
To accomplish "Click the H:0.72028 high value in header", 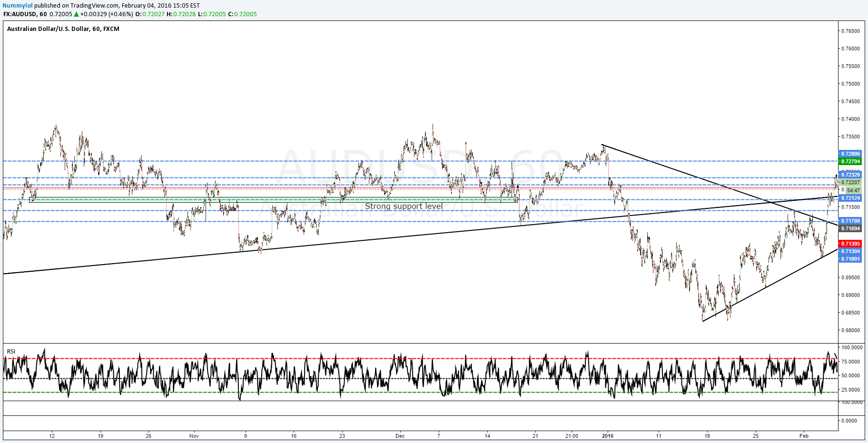I will (181, 14).
